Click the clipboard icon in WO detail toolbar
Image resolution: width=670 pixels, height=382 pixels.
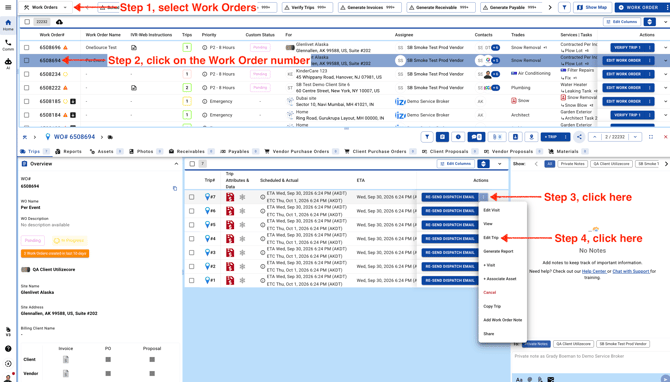coord(442,137)
